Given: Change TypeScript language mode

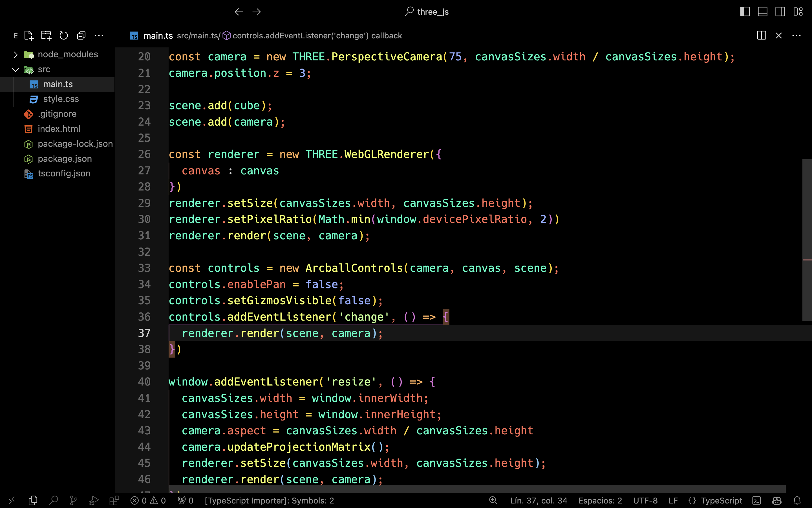Looking at the screenshot, I should 721,501.
